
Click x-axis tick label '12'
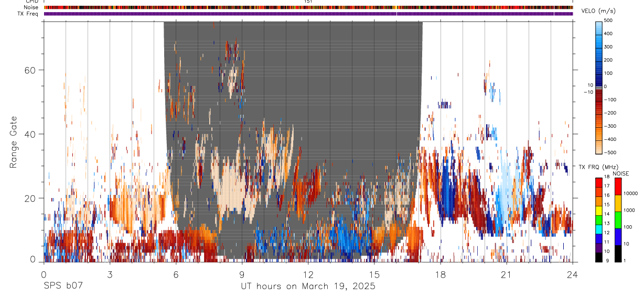click(x=308, y=274)
